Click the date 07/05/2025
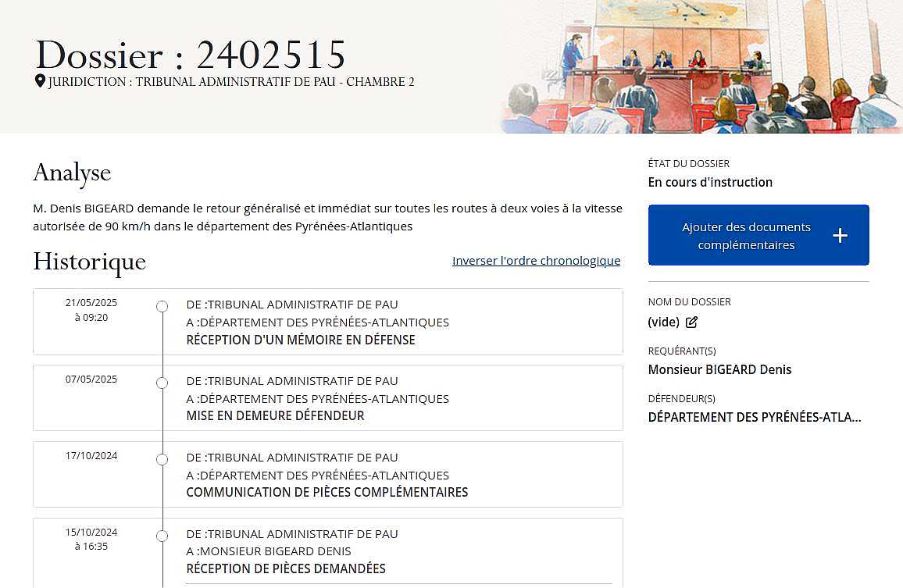Screen dimensions: 903x588 pos(91,380)
